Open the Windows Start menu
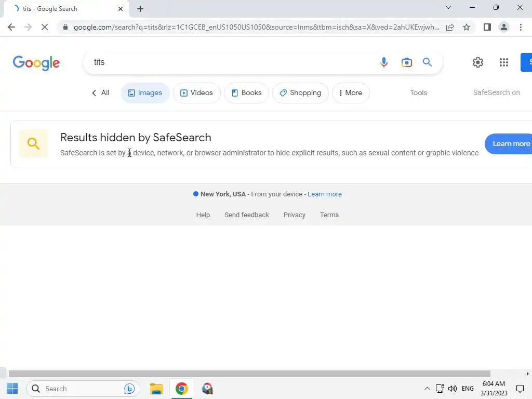This screenshot has height=399, width=532. click(x=12, y=389)
